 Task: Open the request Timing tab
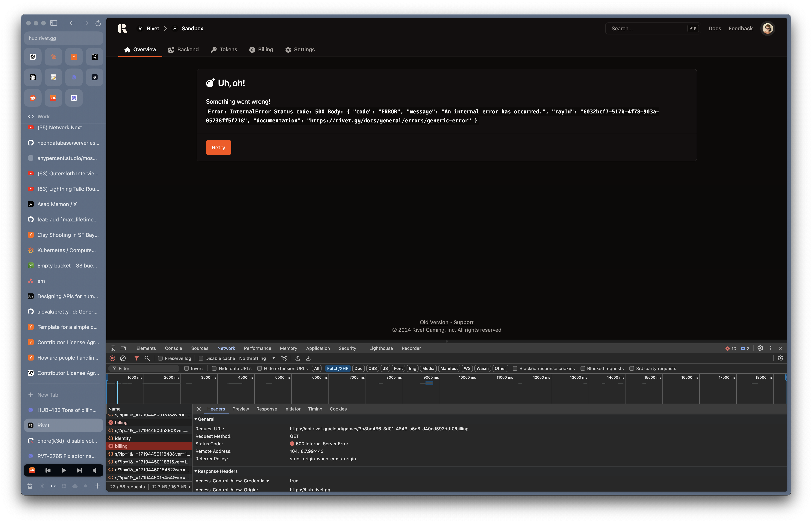pyautogui.click(x=315, y=409)
